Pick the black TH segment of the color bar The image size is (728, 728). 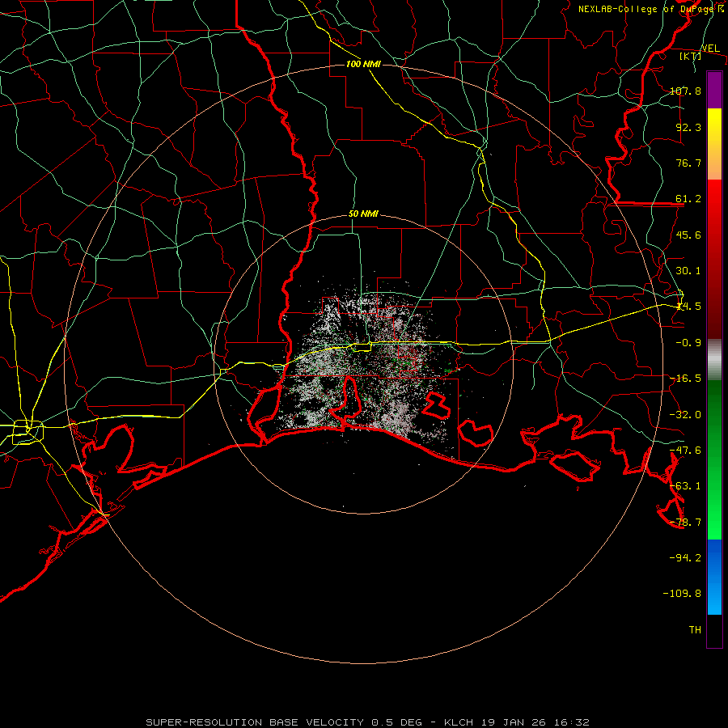[714, 630]
